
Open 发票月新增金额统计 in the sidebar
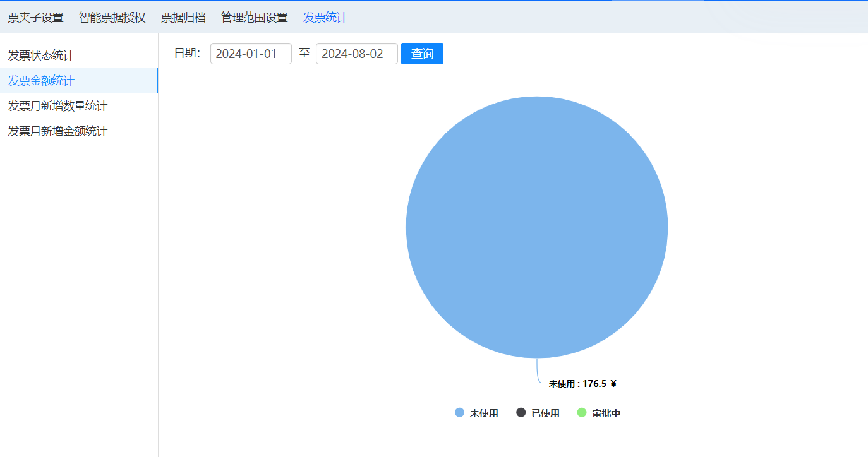[57, 131]
